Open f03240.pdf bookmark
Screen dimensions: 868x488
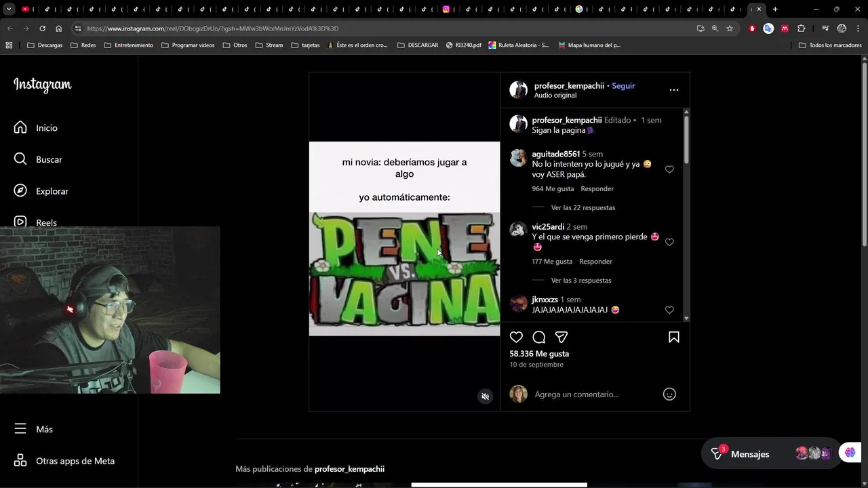click(463, 45)
